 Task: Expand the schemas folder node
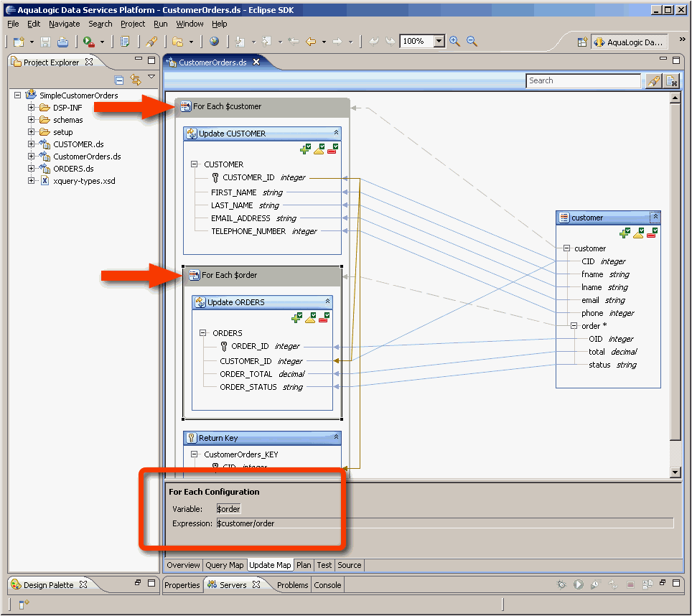[x=32, y=120]
